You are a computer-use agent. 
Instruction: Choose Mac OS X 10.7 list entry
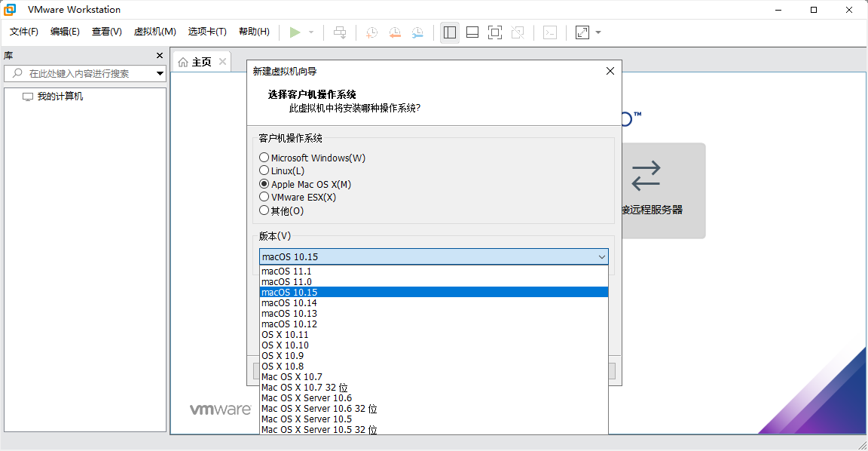pyautogui.click(x=434, y=376)
